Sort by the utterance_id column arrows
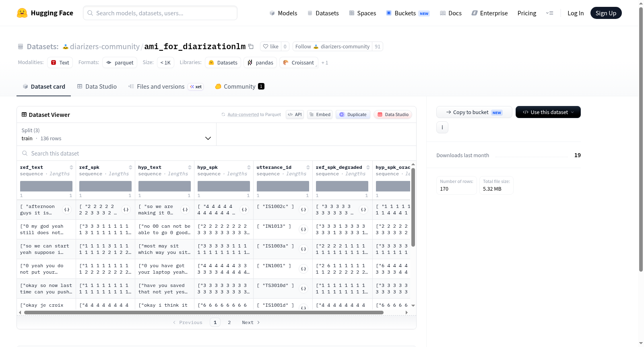Image resolution: width=644 pixels, height=347 pixels. pyautogui.click(x=308, y=167)
